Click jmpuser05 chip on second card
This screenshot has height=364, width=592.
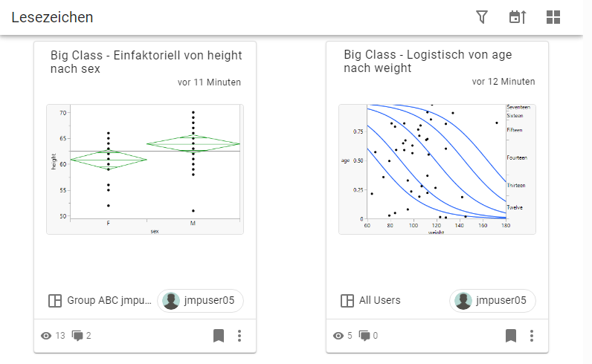tap(492, 301)
